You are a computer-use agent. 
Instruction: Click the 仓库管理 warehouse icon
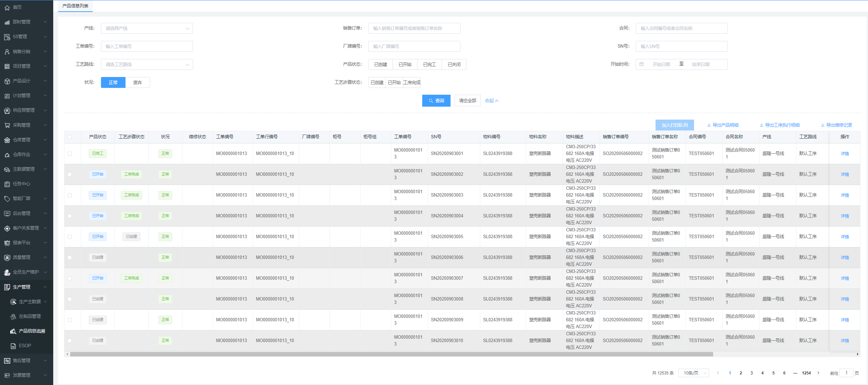(x=7, y=140)
